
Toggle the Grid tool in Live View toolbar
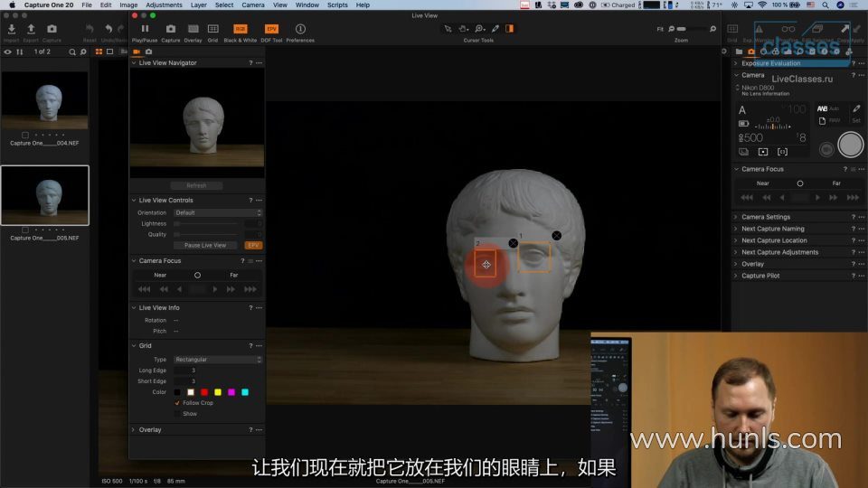212,29
